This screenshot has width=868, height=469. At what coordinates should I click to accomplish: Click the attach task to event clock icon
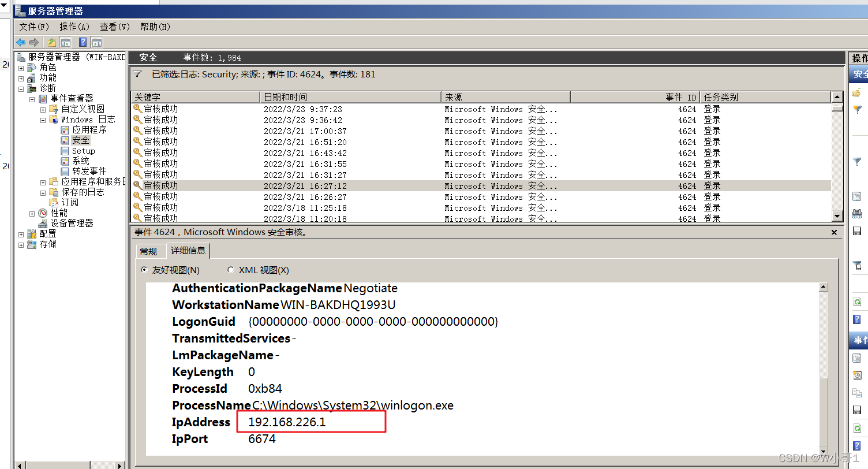tap(857, 375)
